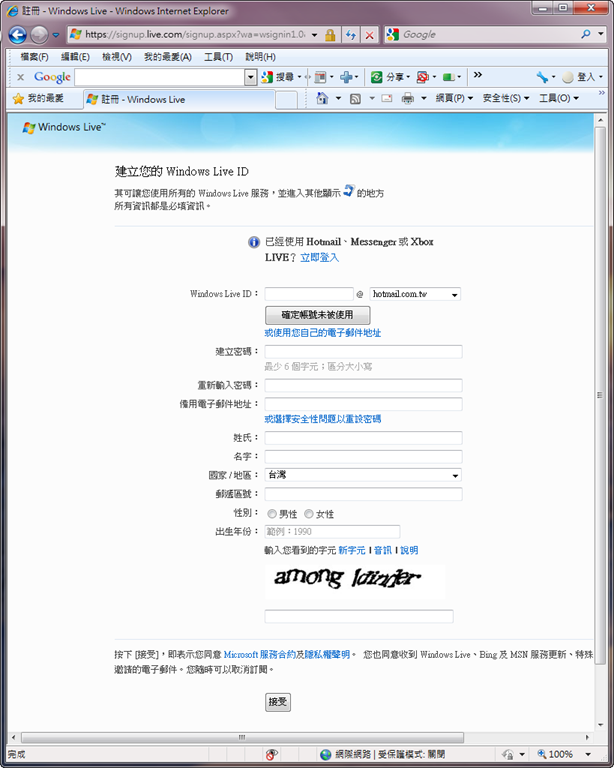Click the browser Forward arrow button

click(39, 35)
